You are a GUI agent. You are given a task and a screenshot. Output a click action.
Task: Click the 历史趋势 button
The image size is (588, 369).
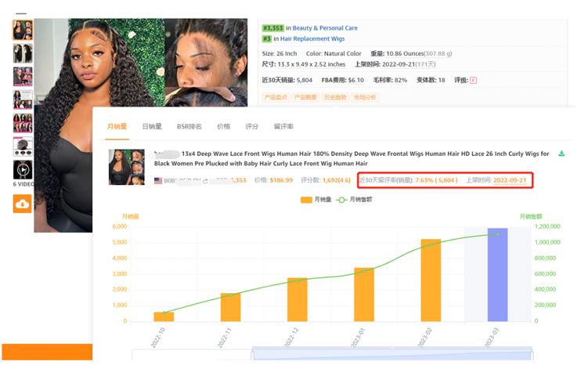coord(335,98)
